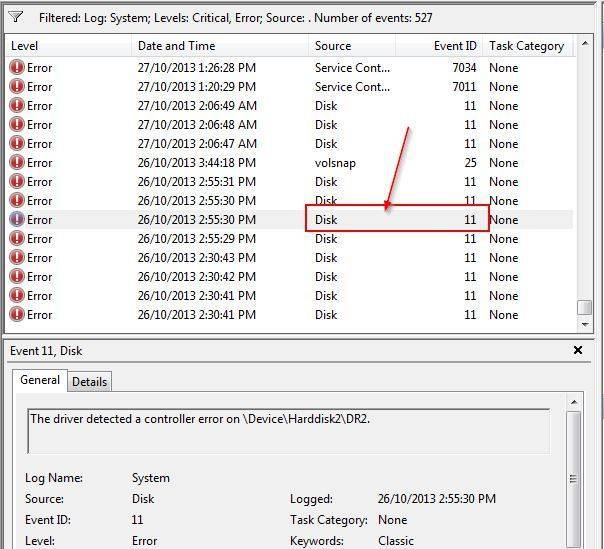Click error icon of volsnap row
The height and width of the screenshot is (549, 604).
17,162
